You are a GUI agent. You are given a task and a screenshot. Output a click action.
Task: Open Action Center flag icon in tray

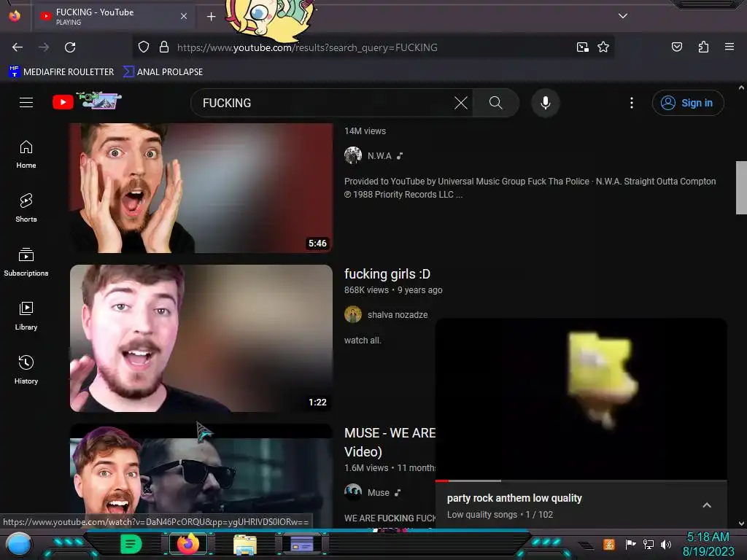coord(630,544)
